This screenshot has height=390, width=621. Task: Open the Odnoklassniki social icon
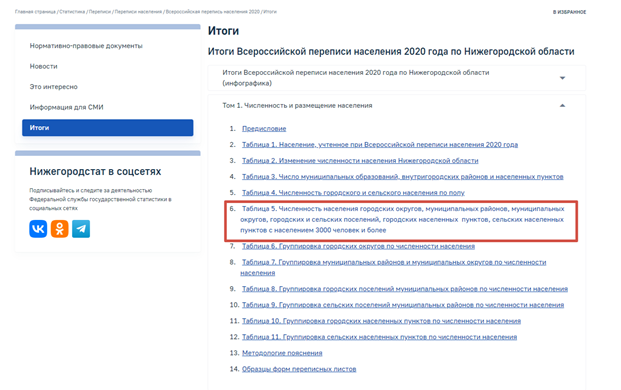click(x=59, y=229)
